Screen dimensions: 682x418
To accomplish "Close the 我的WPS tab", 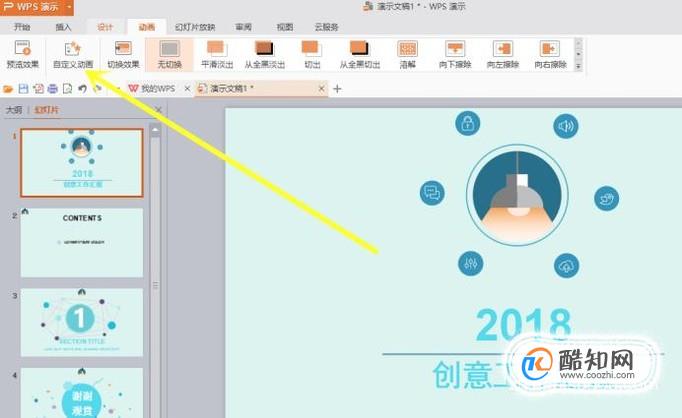I will (x=187, y=89).
